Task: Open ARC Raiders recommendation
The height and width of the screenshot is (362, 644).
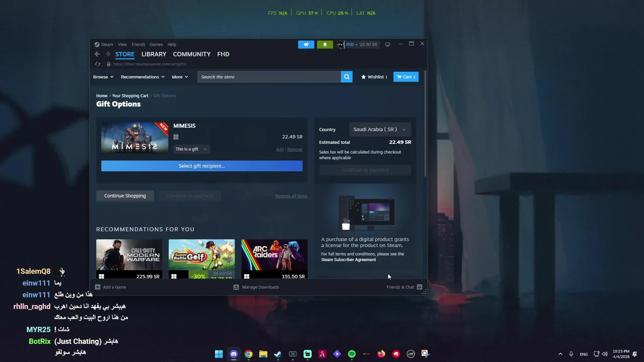Action: pos(274,259)
